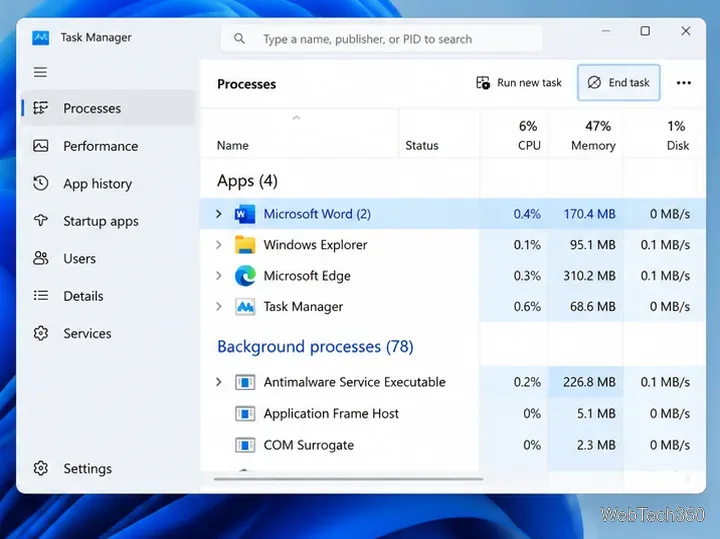The width and height of the screenshot is (720, 539).
Task: Expand Antimalware Service Executable process group
Action: (219, 382)
